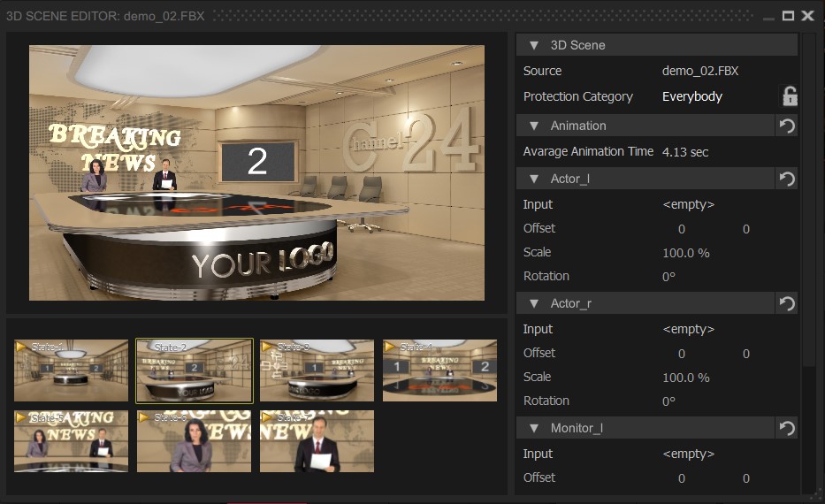Image resolution: width=825 pixels, height=504 pixels.
Task: Play the State-5 thumbnail animation icon
Action: point(21,417)
